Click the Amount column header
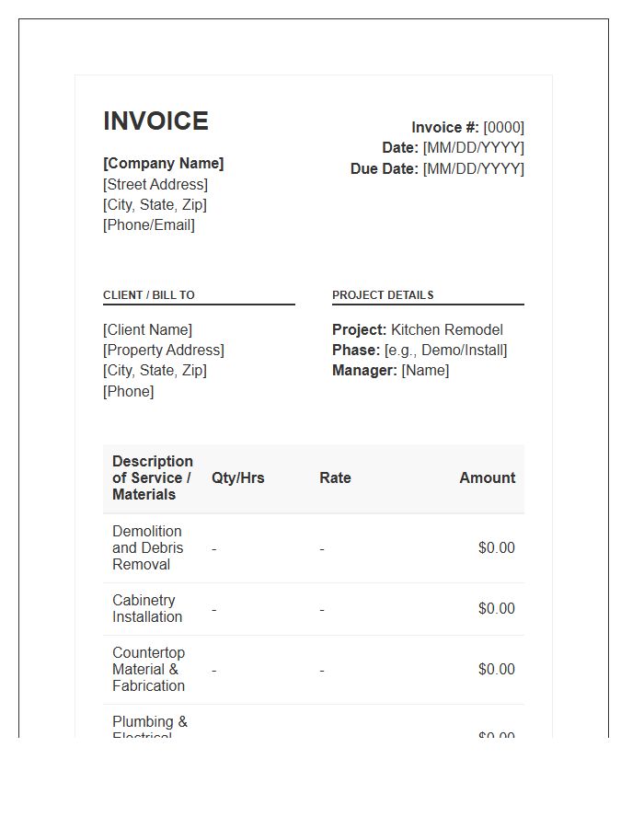 coord(488,477)
